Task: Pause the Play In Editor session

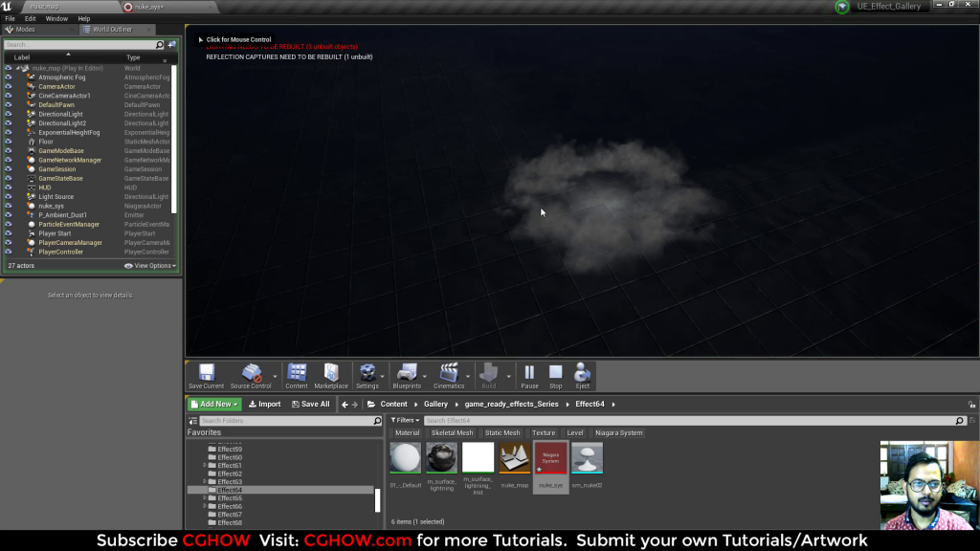Action: point(528,375)
